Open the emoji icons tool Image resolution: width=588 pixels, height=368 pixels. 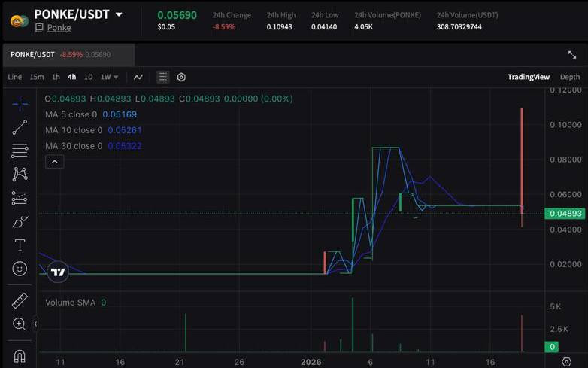(20, 269)
